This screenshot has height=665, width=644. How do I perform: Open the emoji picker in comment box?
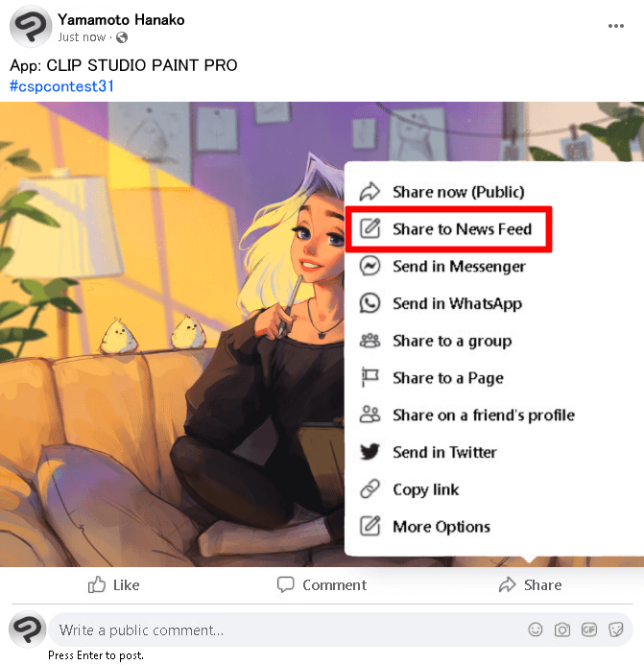pyautogui.click(x=535, y=629)
